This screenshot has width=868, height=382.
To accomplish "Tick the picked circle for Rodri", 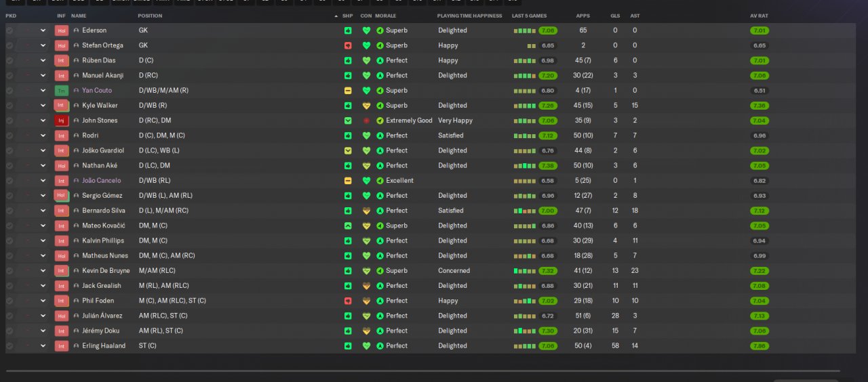I will click(x=9, y=135).
